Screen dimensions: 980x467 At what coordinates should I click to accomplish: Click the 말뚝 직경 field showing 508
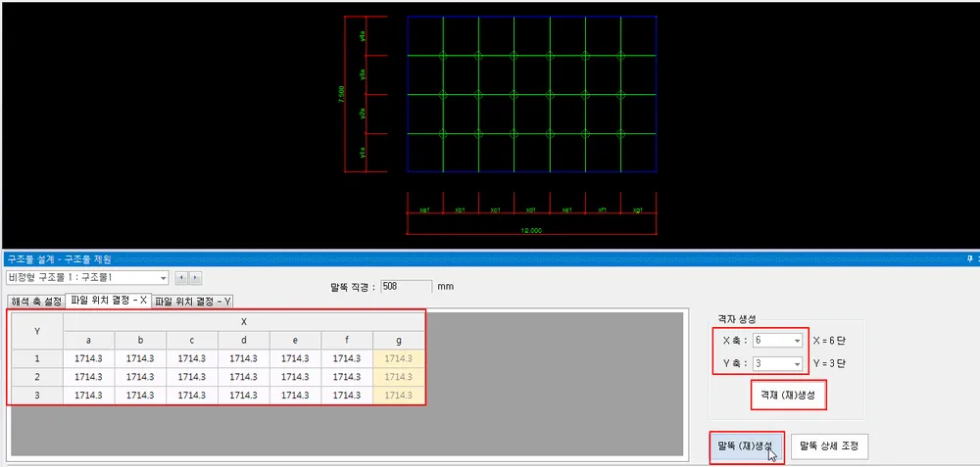coord(406,287)
